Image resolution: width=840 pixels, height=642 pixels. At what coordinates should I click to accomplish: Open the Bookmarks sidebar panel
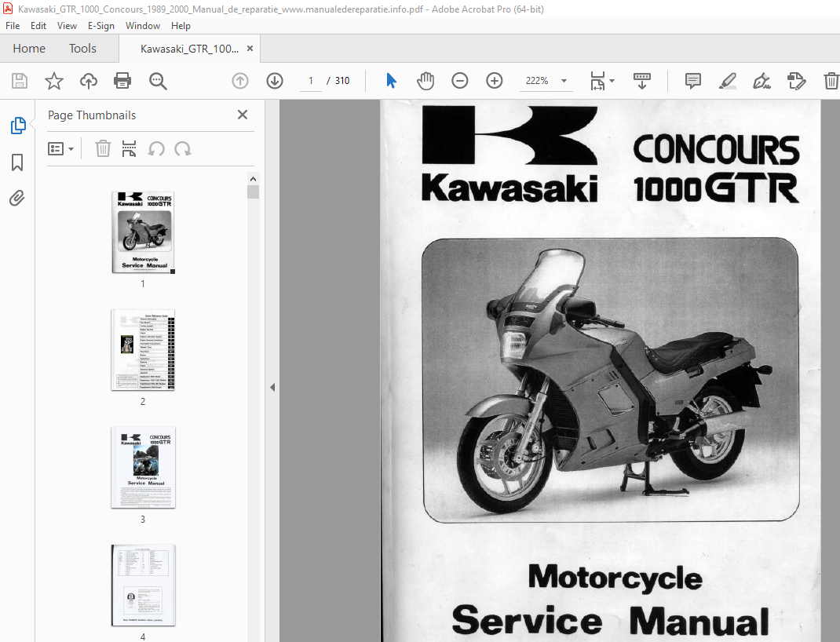click(17, 162)
